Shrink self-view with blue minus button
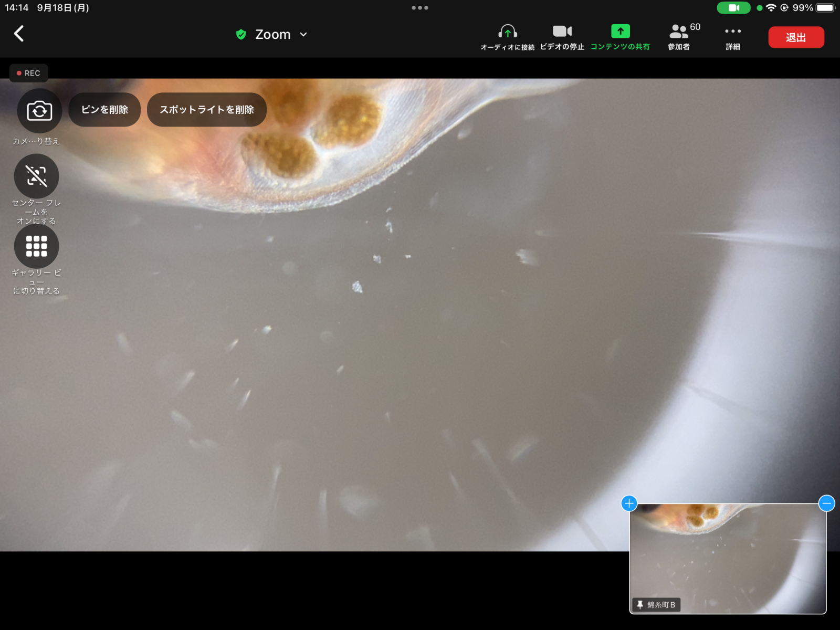 pos(826,503)
